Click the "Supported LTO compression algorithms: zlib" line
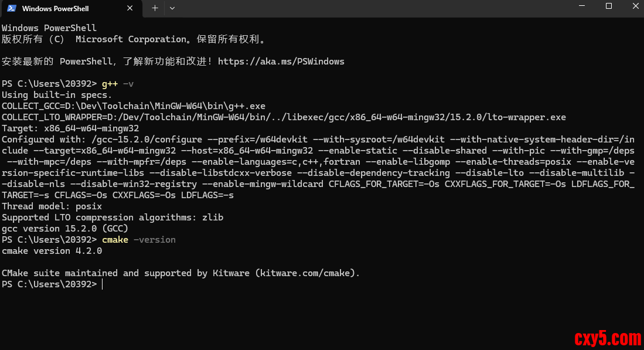Screen dimensions: 644x350 point(113,218)
